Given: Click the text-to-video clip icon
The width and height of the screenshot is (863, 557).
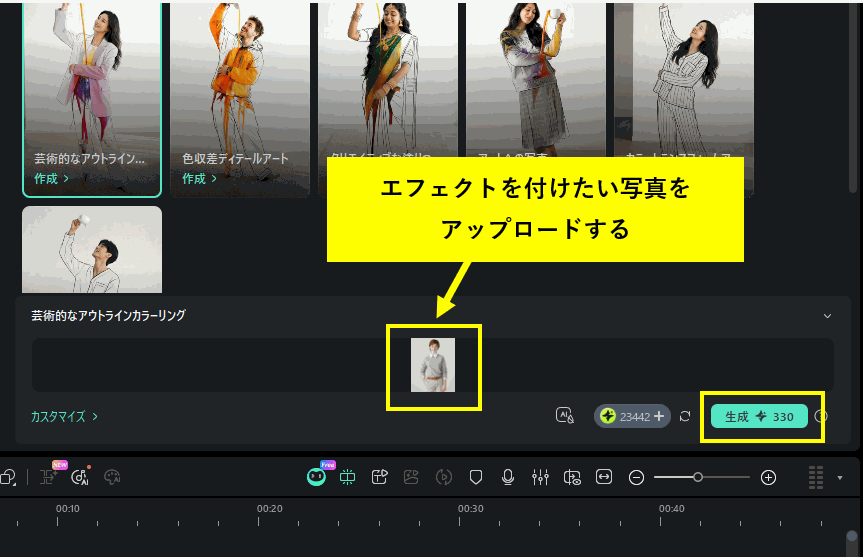Looking at the screenshot, I should [x=380, y=477].
